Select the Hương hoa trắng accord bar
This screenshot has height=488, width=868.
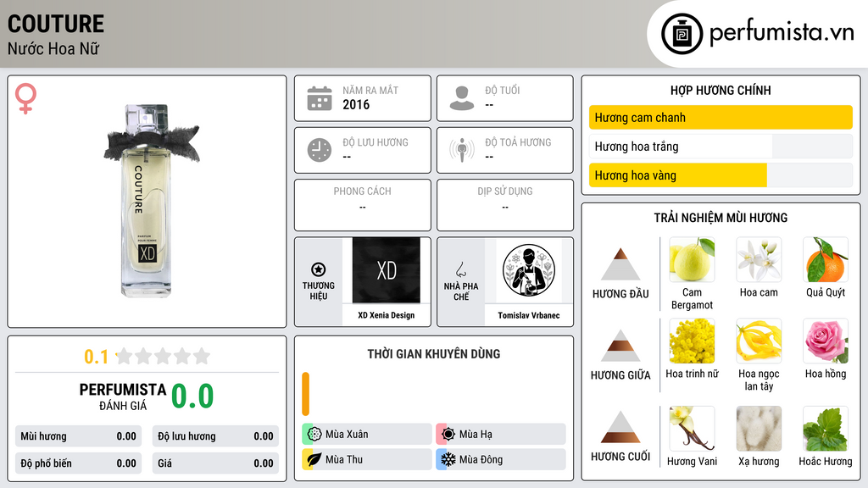[721, 146]
